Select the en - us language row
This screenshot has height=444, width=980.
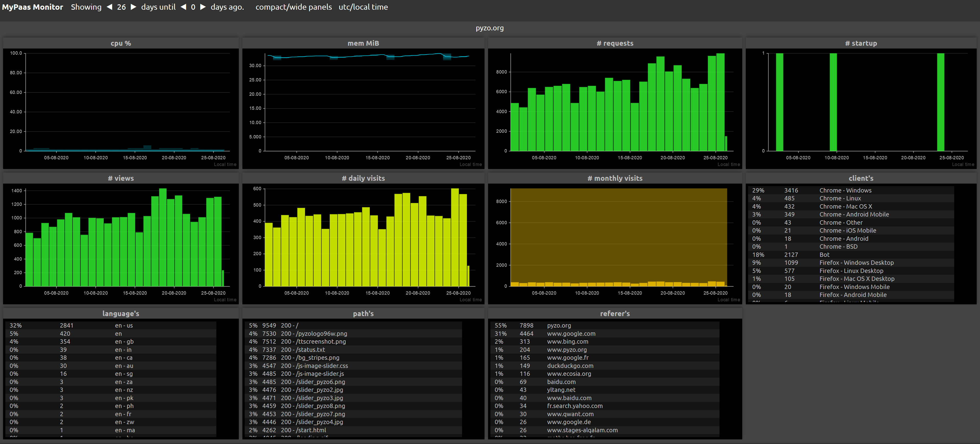(124, 325)
